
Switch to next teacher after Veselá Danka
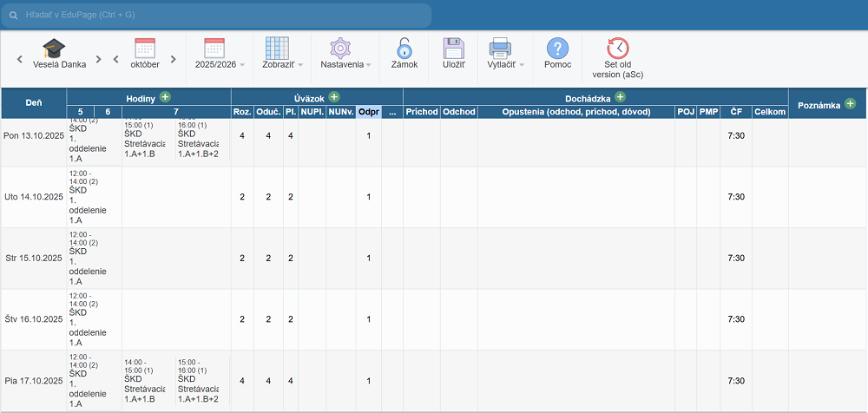(x=99, y=59)
